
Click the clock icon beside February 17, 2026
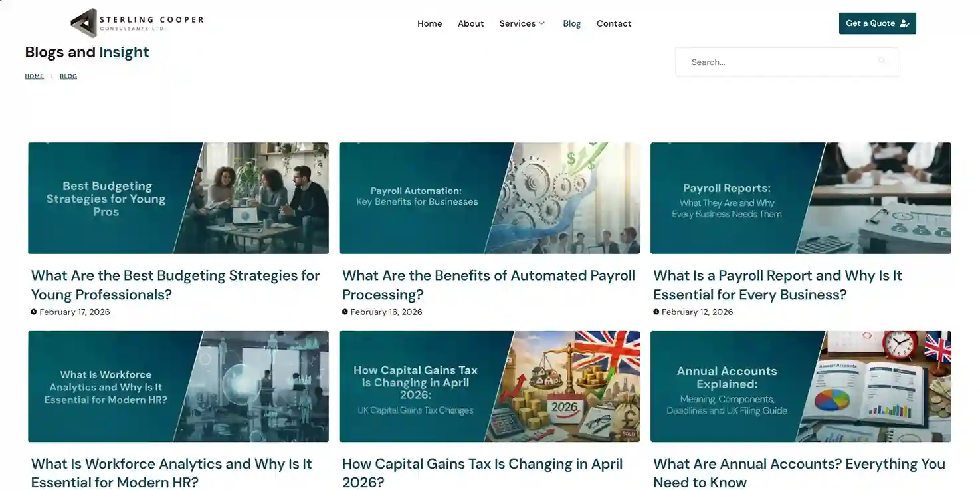(34, 312)
